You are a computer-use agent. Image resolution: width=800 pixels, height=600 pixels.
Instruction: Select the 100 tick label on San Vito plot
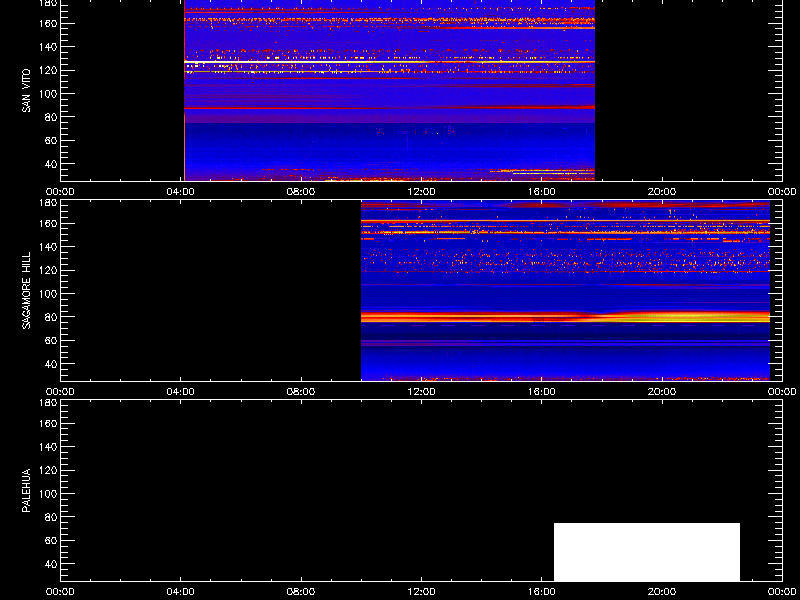point(49,94)
